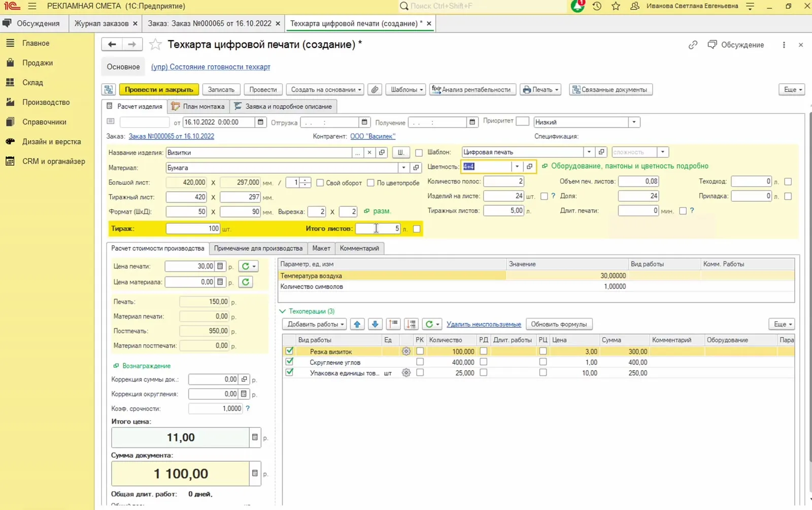Click Удалить неиспользуемые link
This screenshot has width=812, height=510.
[484, 324]
